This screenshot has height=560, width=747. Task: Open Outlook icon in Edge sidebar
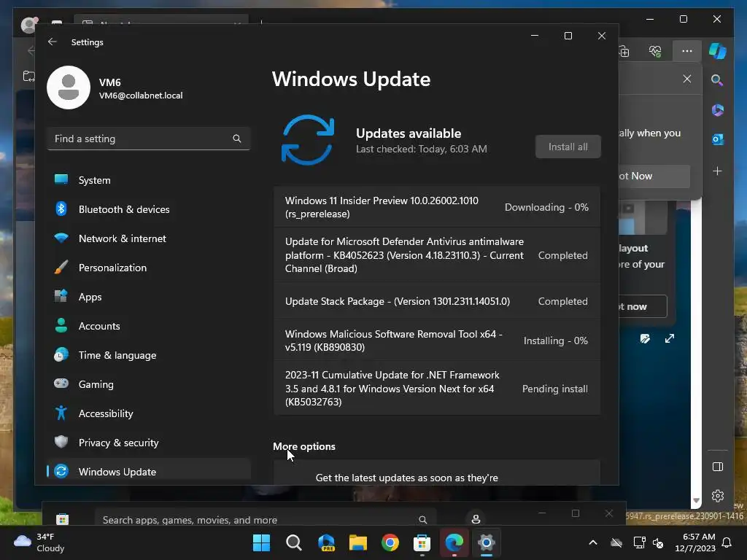(x=718, y=139)
